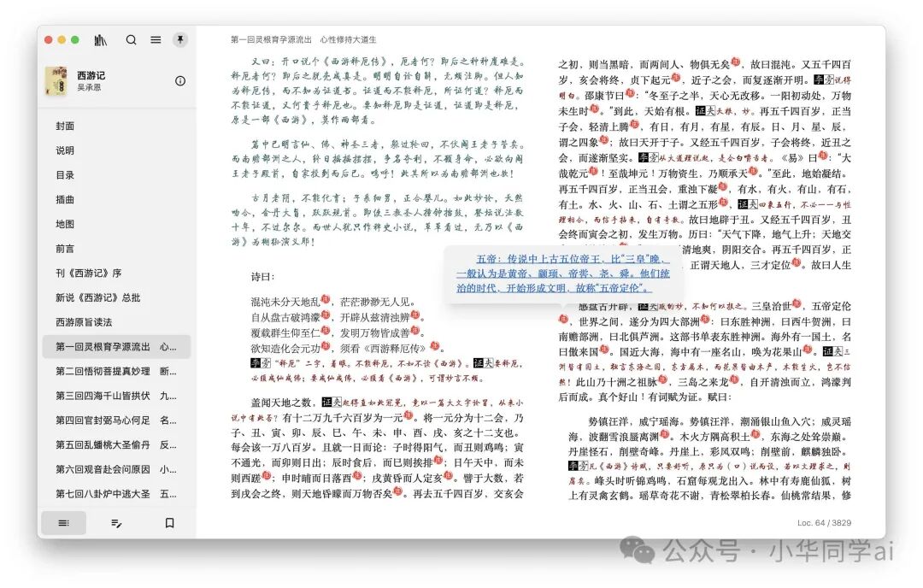This screenshot has width=923, height=588.
Task: Click the book title 西游记 in sidebar
Action: click(91, 75)
